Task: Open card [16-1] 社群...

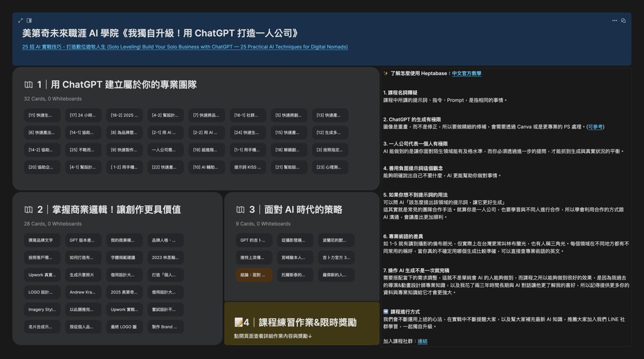Action: [248, 116]
